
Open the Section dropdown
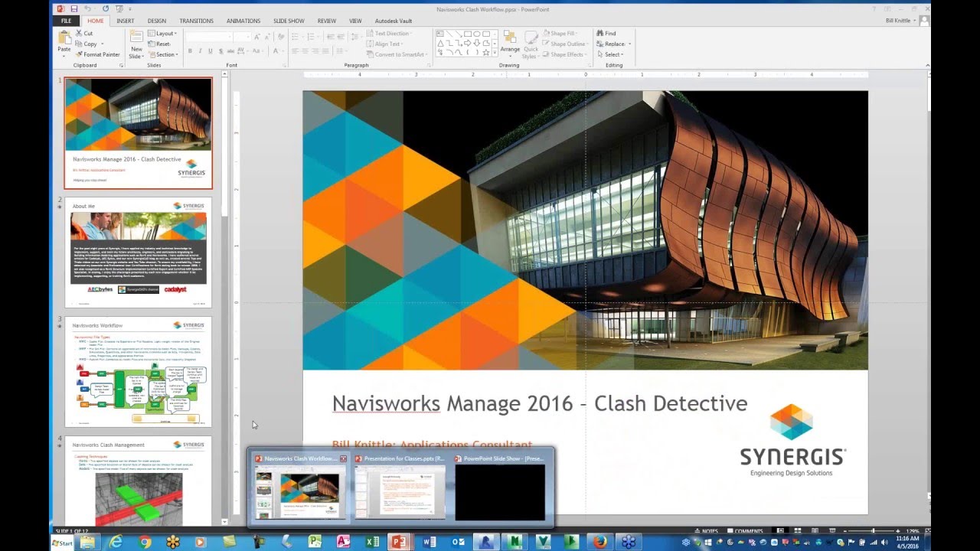click(163, 54)
